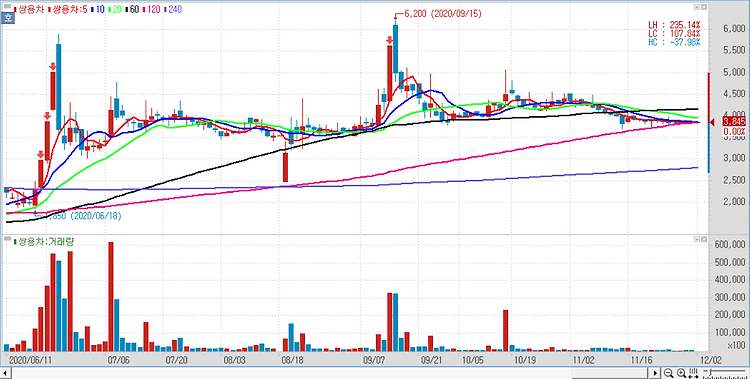Screen dimensions: 750x379
Task: Maximize the volume pane
Action: [x=697, y=239]
